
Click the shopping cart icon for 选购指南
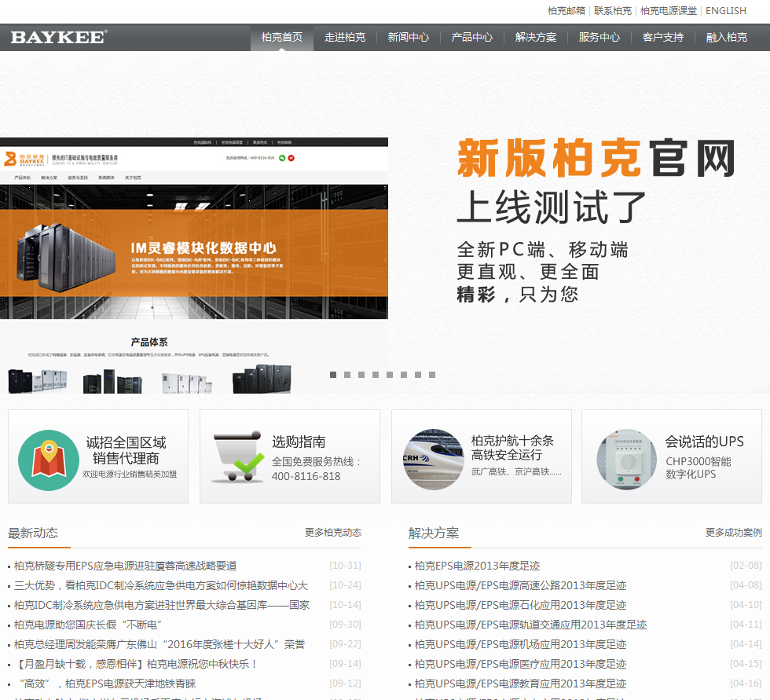pos(239,456)
